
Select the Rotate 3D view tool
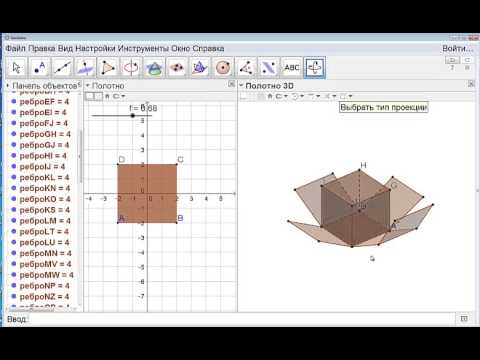click(x=315, y=68)
